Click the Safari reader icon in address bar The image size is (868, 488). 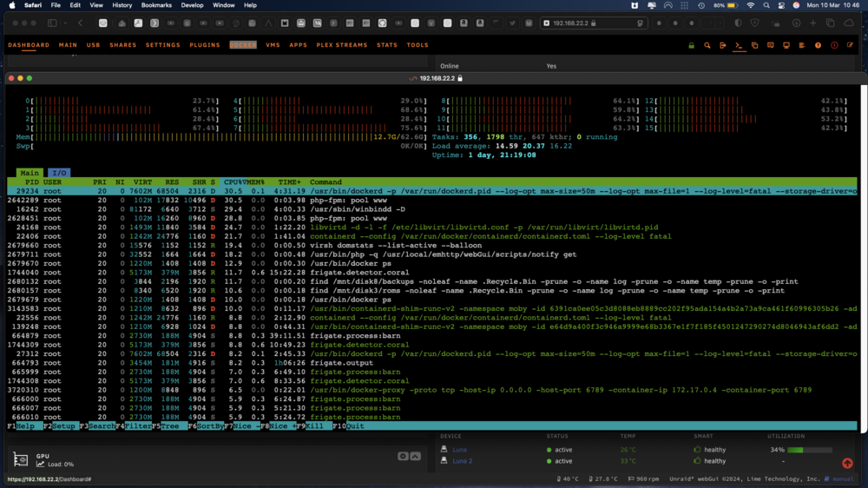coord(640,23)
